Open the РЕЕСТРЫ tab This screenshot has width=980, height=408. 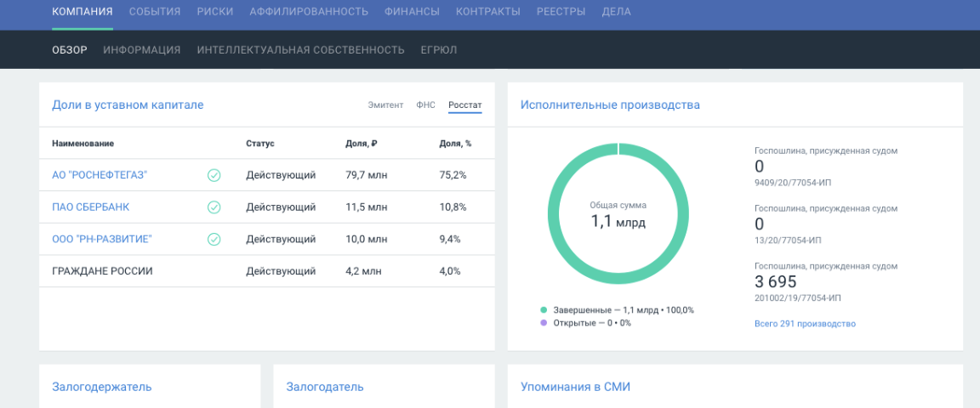click(561, 11)
